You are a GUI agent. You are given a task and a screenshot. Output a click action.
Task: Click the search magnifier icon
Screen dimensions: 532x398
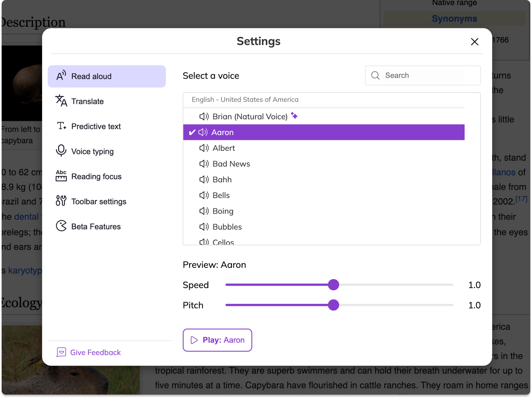click(375, 75)
